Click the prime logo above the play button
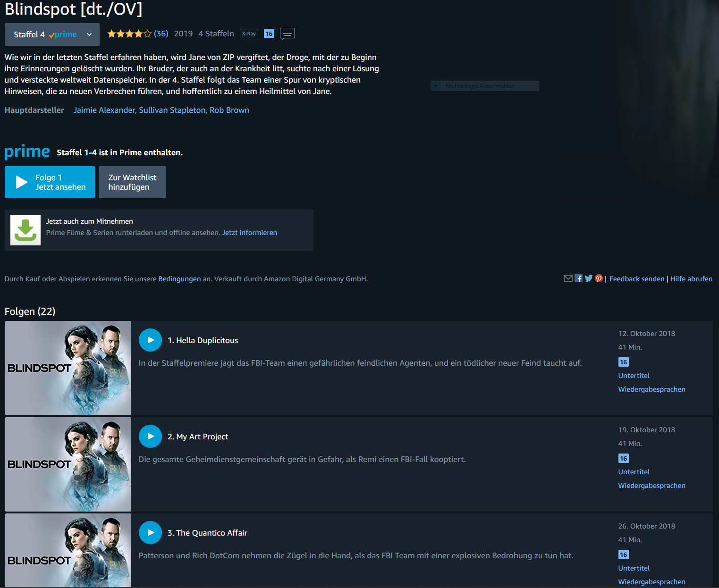The height and width of the screenshot is (588, 719). 27,152
